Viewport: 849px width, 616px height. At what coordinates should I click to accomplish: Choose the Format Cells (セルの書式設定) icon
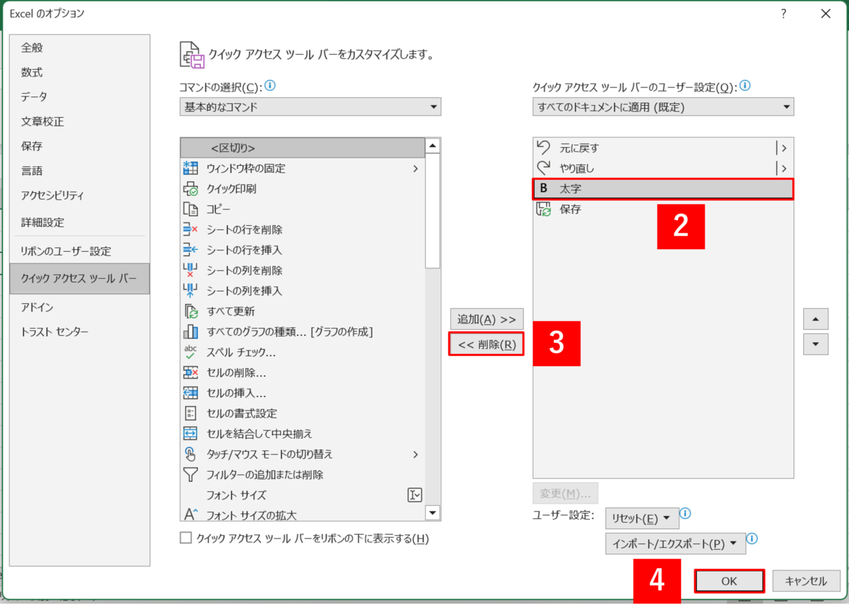point(190,413)
